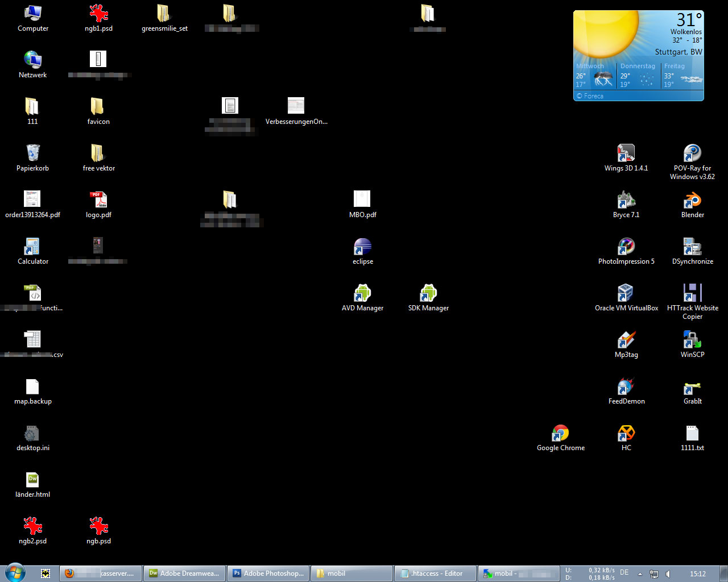Show hidden system tray icons arrow
Viewport: 728px width, 582px height.
pyautogui.click(x=640, y=574)
